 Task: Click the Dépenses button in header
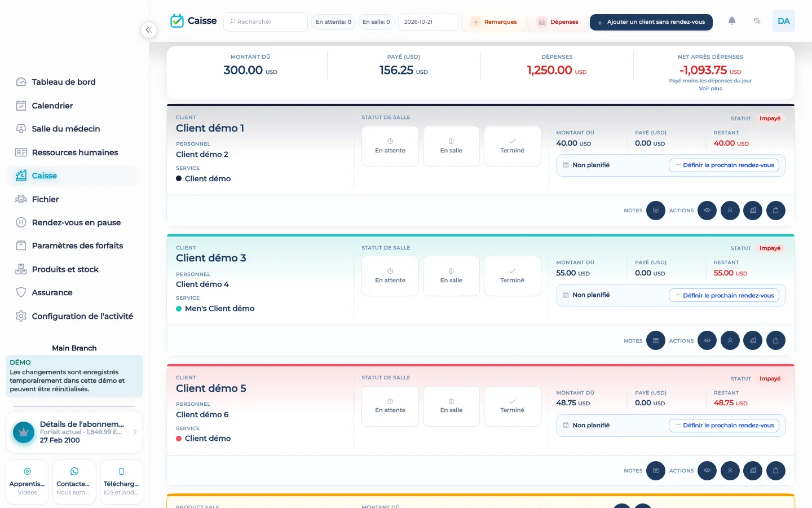point(558,22)
